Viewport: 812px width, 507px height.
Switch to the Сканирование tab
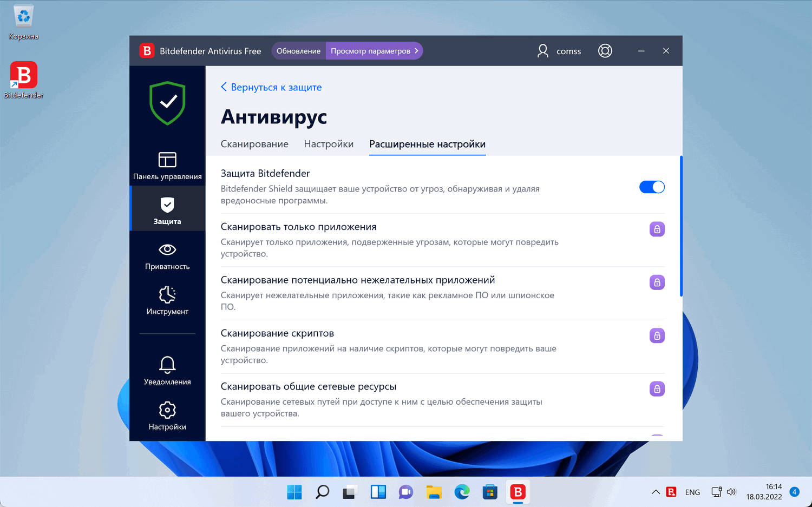point(254,144)
